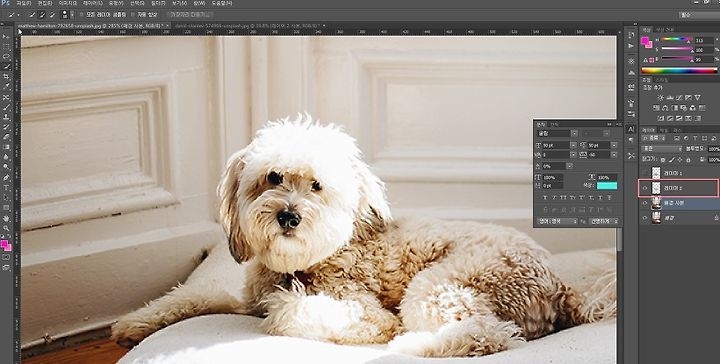Choose Add to selection in options bar
This screenshot has width=720, height=364.
pos(42,15)
